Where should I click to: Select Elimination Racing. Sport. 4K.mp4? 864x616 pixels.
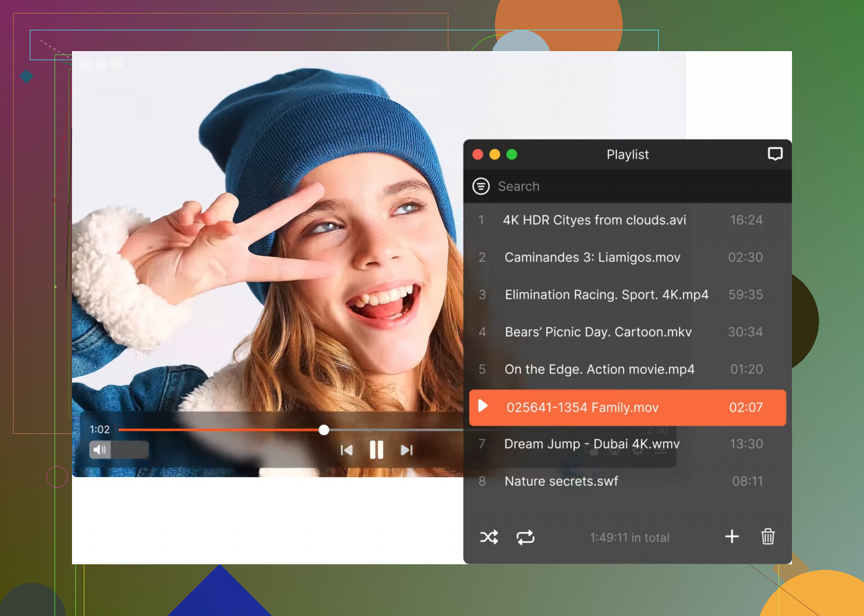click(627, 295)
